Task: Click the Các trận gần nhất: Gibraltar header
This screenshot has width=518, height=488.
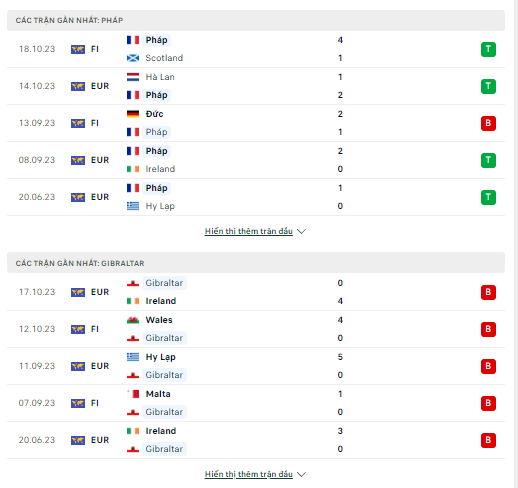Action: click(x=256, y=263)
